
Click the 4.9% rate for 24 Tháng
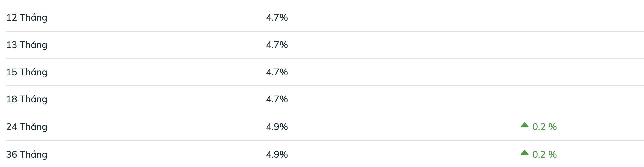tap(277, 127)
